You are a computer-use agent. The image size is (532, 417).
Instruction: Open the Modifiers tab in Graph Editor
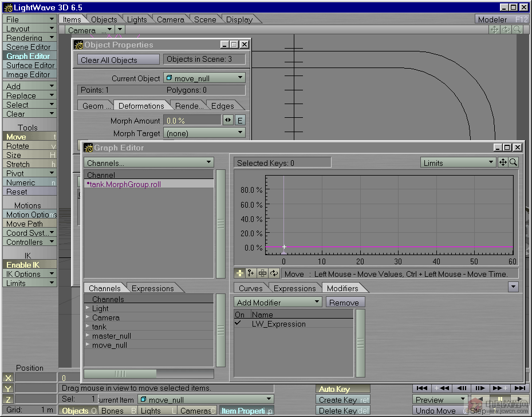(x=342, y=288)
